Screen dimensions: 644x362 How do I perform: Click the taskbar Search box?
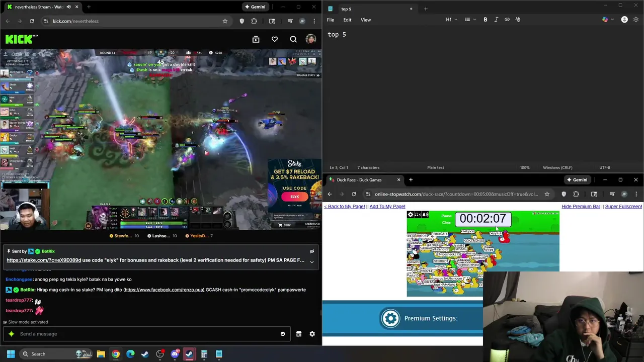(x=57, y=354)
